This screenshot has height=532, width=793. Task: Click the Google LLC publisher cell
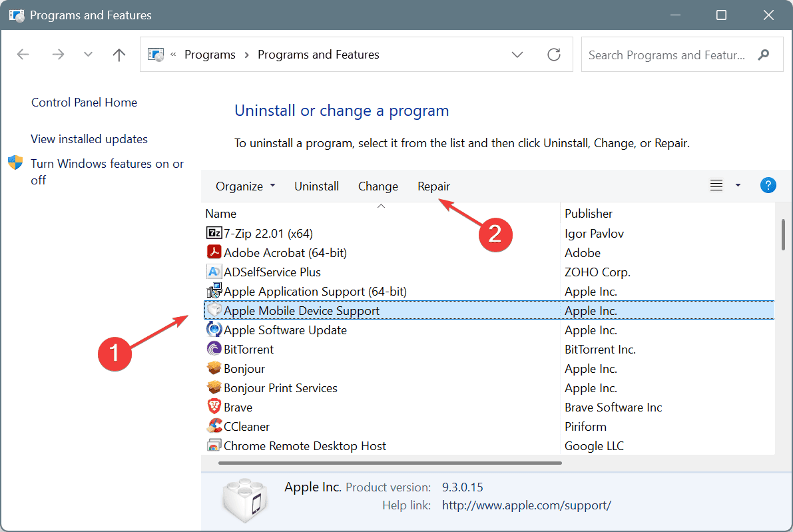pos(594,445)
